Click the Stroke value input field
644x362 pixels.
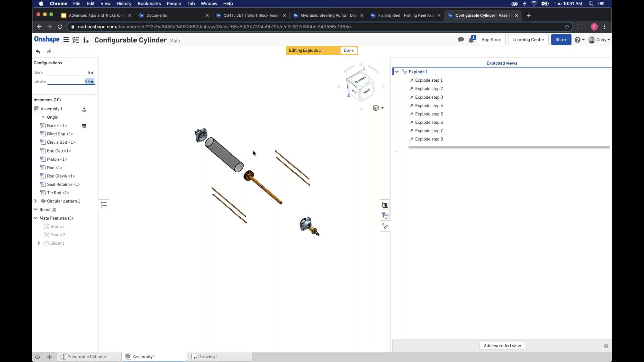click(71, 81)
